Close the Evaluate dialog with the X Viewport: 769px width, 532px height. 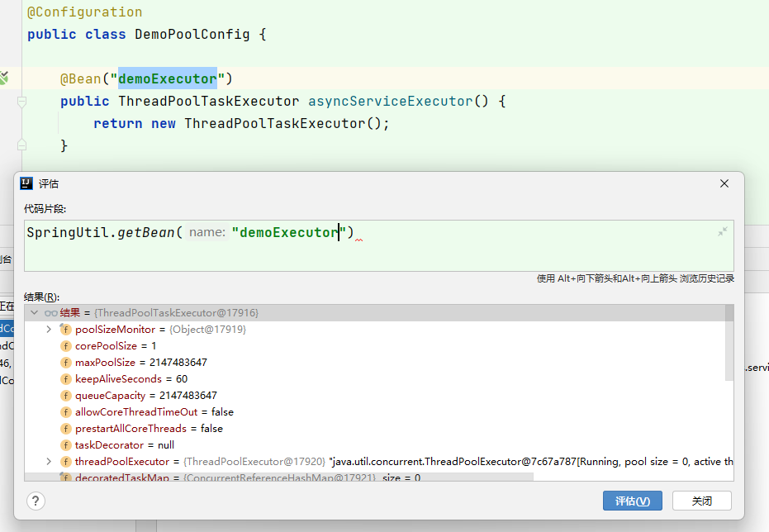[724, 183]
